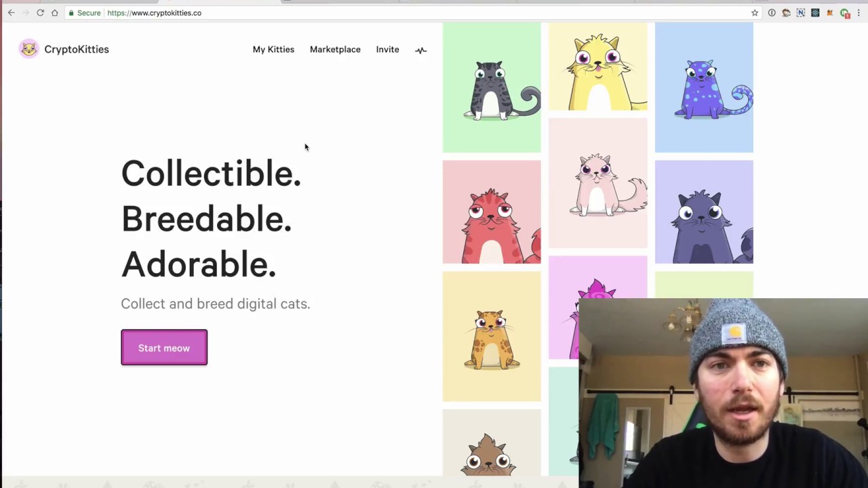
Task: Click green extension icon with red badge
Action: (x=844, y=13)
